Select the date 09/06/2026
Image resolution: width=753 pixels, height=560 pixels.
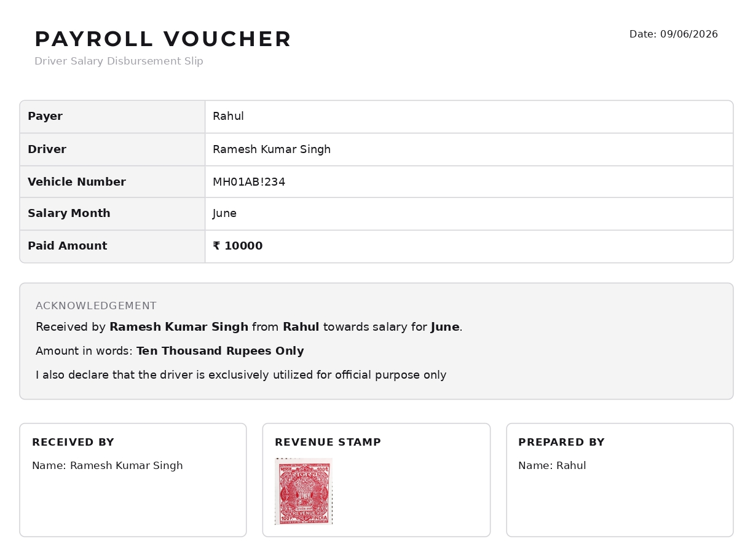click(x=689, y=34)
